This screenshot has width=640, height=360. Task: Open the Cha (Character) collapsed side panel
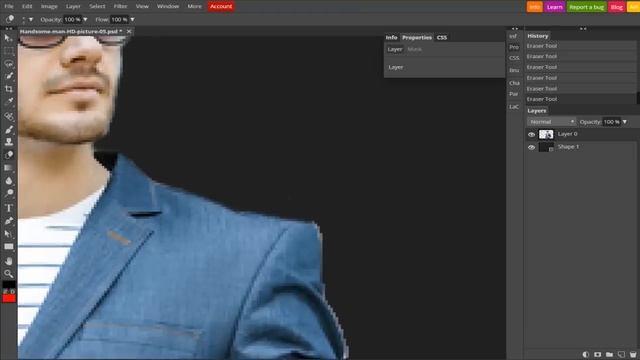(x=514, y=83)
